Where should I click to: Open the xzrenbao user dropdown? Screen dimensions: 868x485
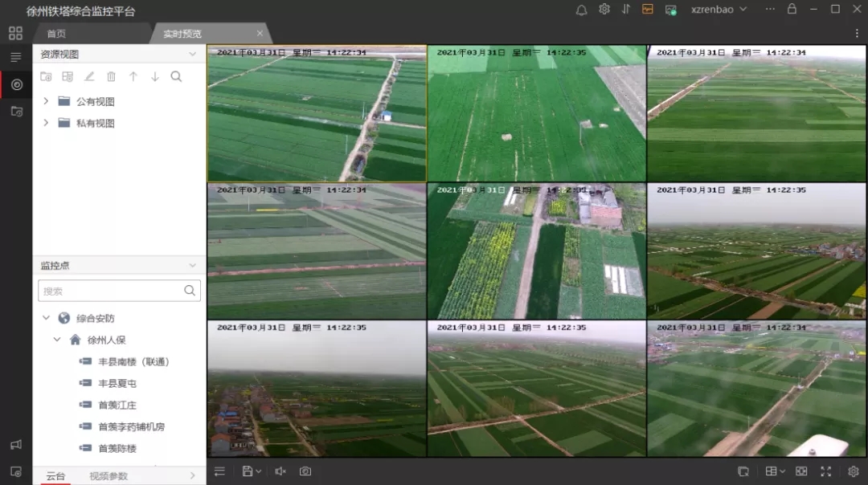[x=719, y=10]
